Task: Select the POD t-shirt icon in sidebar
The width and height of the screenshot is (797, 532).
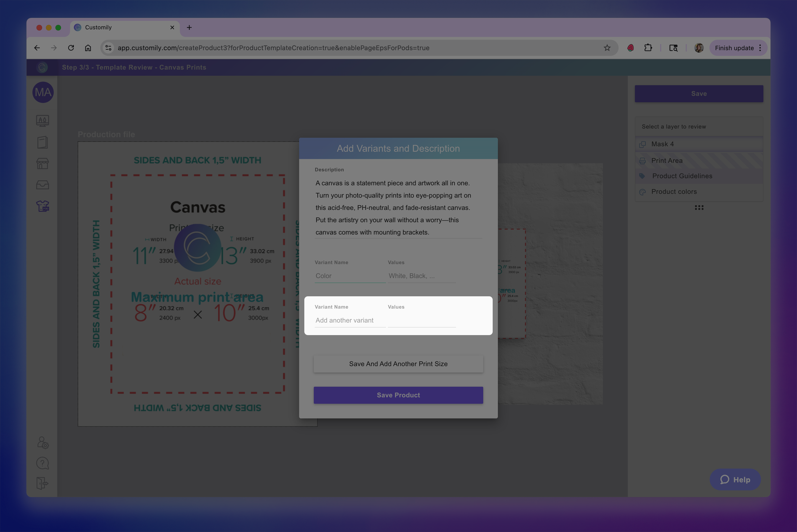Action: pyautogui.click(x=42, y=206)
